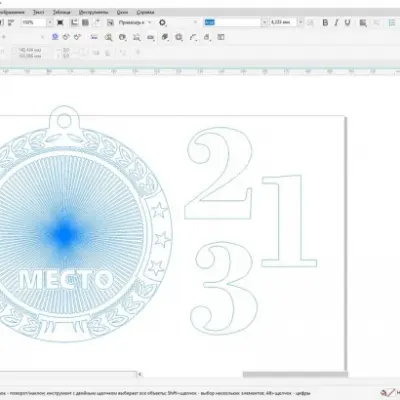Image resolution: width=400 pixels, height=400 pixels.
Task: Select the МЕСТО text on the medal
Action: point(66,280)
